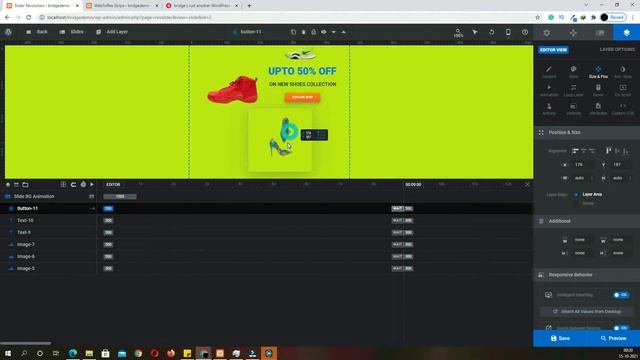
Task: Open the Adv. Style panel icon
Action: (623, 72)
